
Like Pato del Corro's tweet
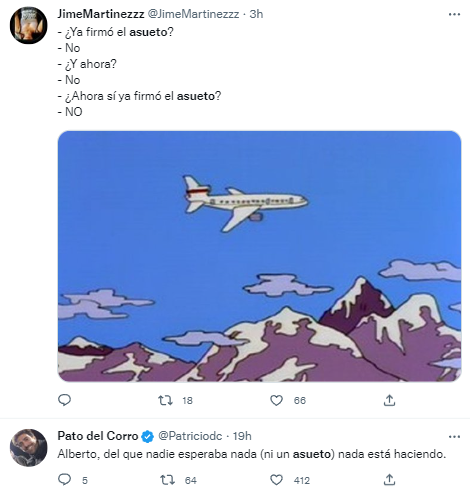tap(276, 480)
